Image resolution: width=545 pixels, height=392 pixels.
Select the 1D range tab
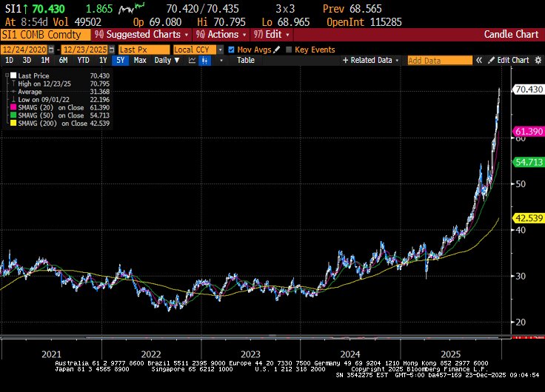tap(9, 61)
